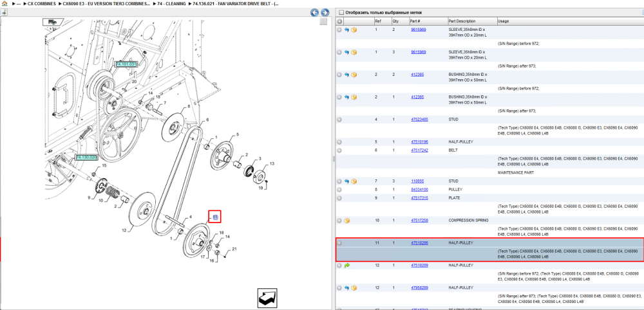The image size is (644, 310).
Task: Open part link 47517258
Action: 419,221
